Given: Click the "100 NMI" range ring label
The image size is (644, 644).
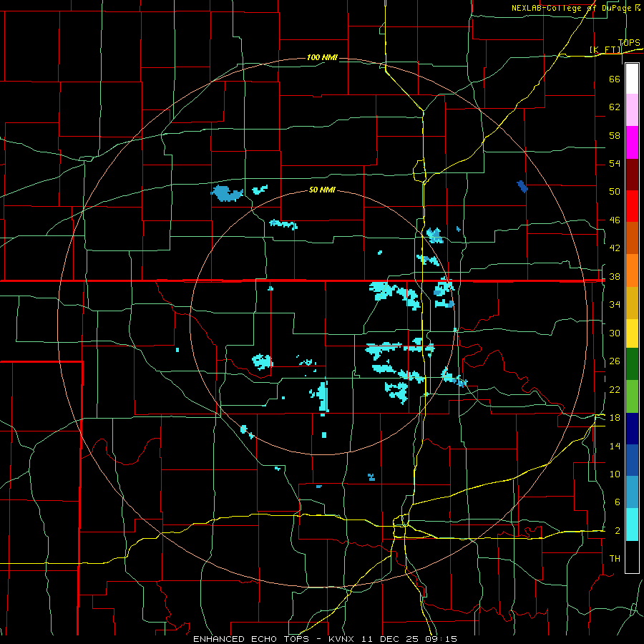Looking at the screenshot, I should click(322, 57).
